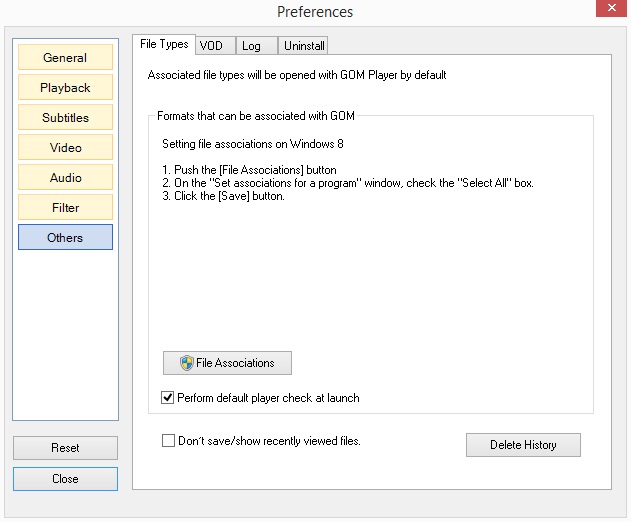This screenshot has height=522, width=631.
Task: Click the shield icon on File Associations
Action: click(x=186, y=363)
